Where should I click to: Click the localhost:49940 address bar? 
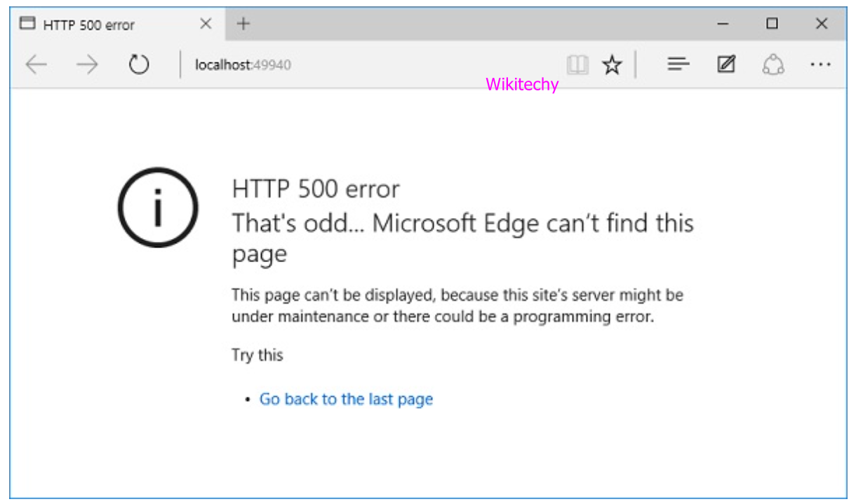coord(351,65)
